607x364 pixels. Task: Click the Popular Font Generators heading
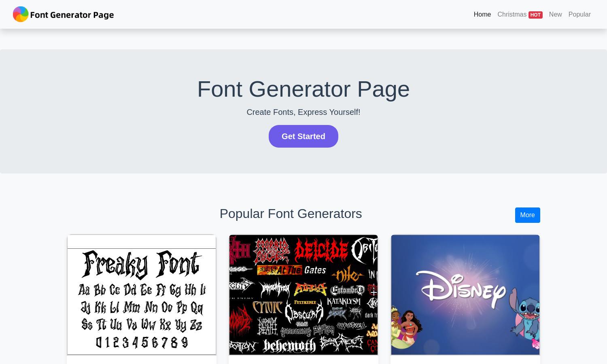click(291, 214)
